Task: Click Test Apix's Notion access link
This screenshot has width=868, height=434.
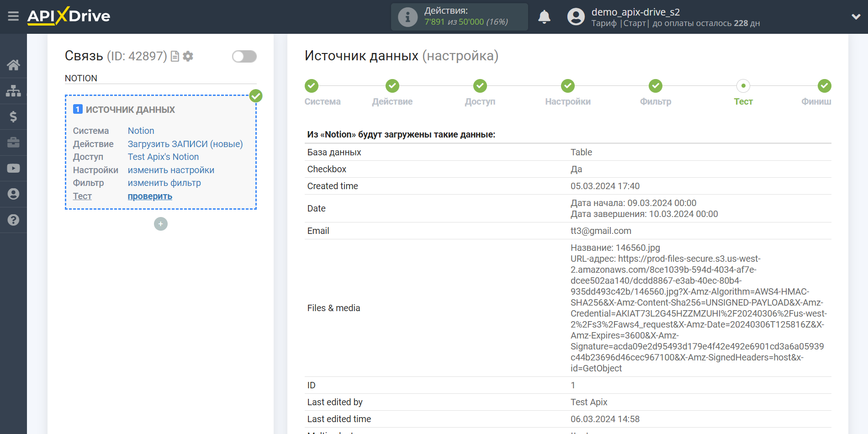Action: pos(163,157)
